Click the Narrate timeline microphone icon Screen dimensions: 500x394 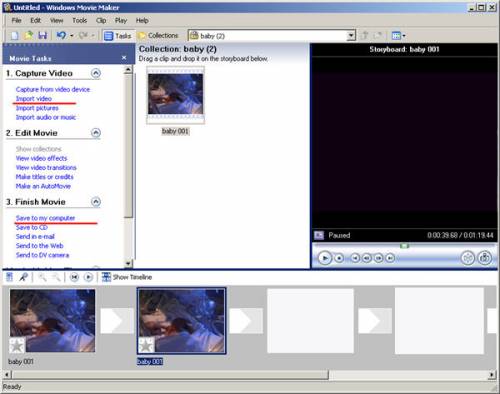click(x=23, y=277)
